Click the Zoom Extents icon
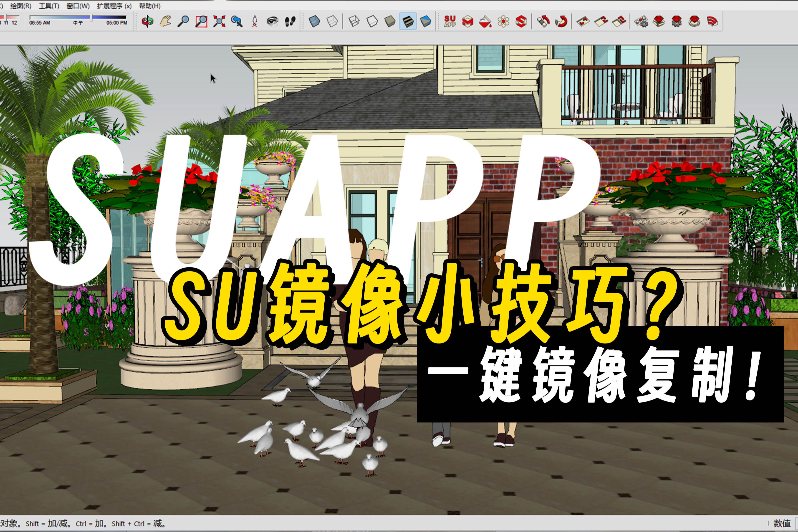The width and height of the screenshot is (798, 532). 219,22
